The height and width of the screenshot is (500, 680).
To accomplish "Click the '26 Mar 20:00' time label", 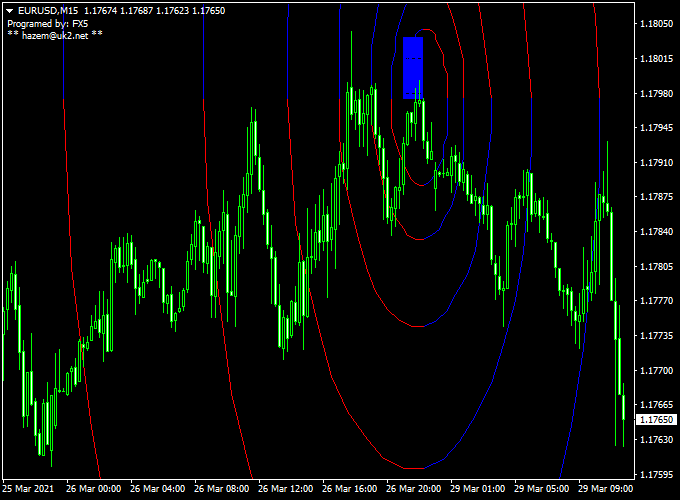I will [413, 489].
